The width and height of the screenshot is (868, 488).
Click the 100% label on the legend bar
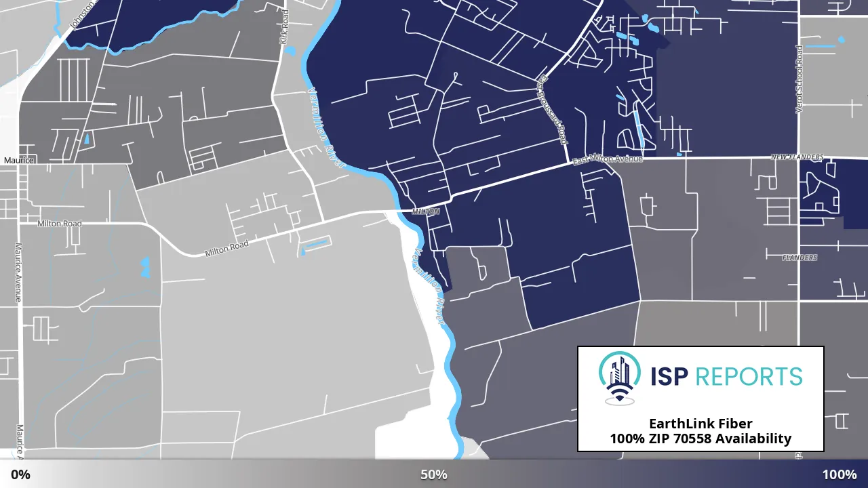click(840, 474)
